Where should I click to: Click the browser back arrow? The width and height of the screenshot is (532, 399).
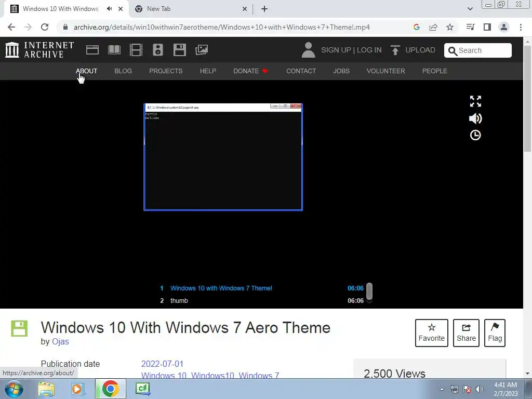[11, 27]
